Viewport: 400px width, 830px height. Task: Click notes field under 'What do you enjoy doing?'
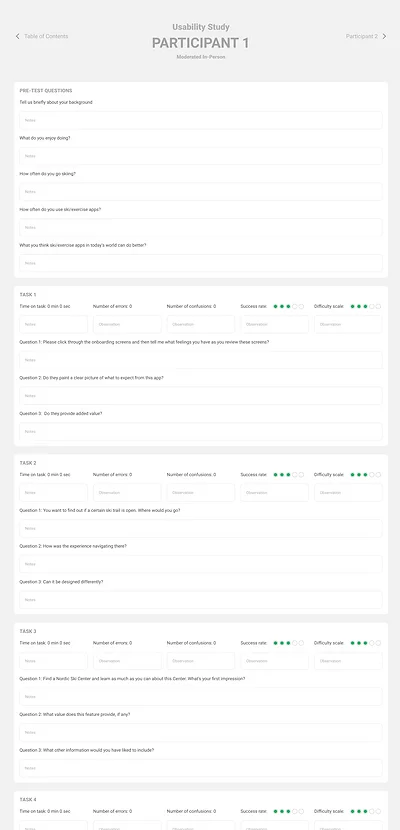(201, 156)
